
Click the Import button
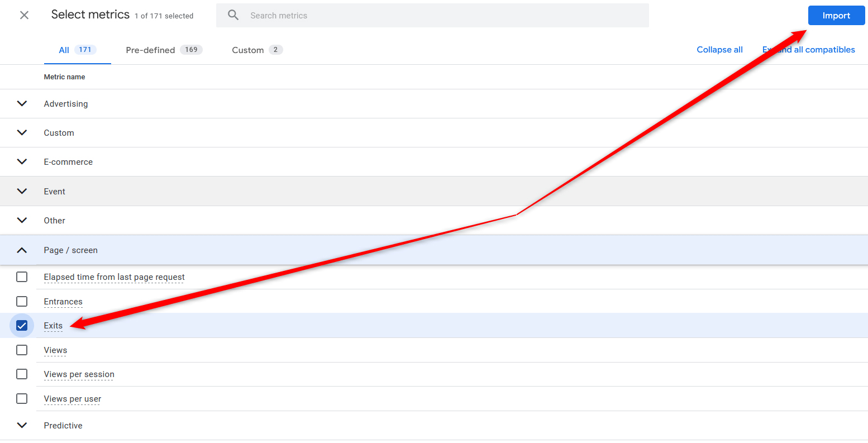[836, 15]
